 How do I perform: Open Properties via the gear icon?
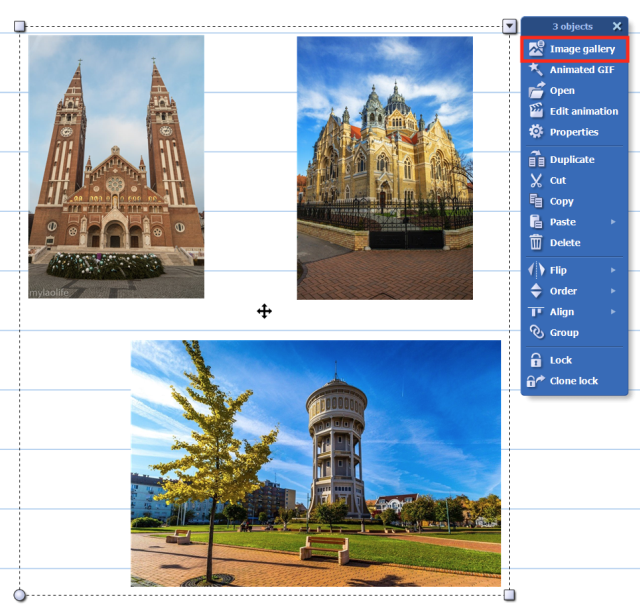[x=536, y=132]
